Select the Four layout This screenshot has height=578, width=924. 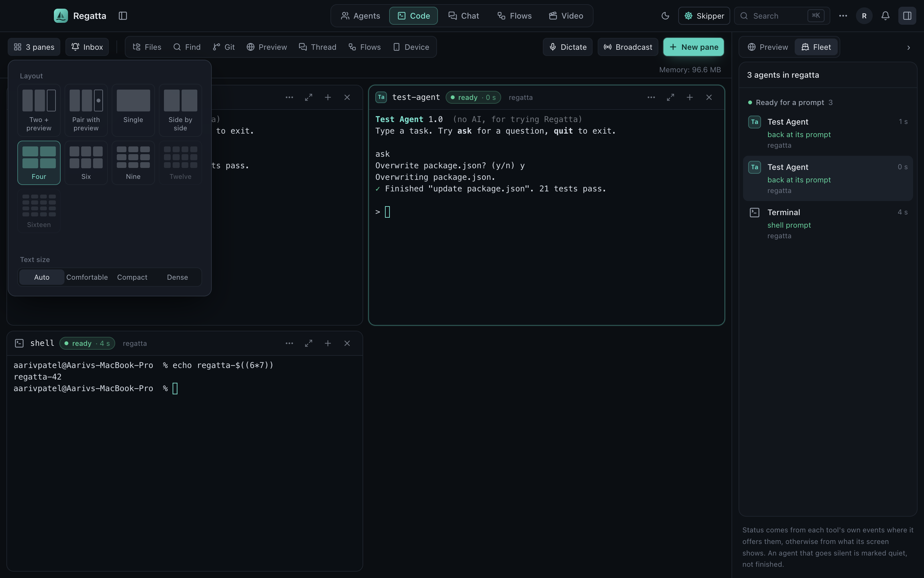tap(39, 163)
